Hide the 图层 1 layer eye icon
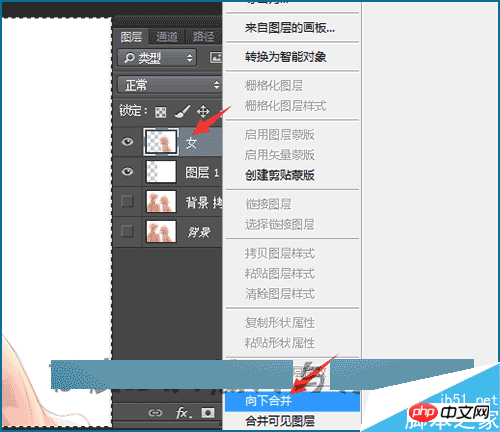500x432 pixels. (127, 172)
